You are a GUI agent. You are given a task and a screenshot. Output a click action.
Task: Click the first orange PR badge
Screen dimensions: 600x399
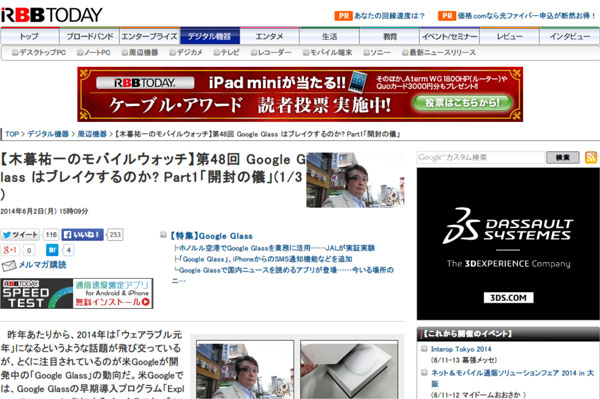coord(343,16)
